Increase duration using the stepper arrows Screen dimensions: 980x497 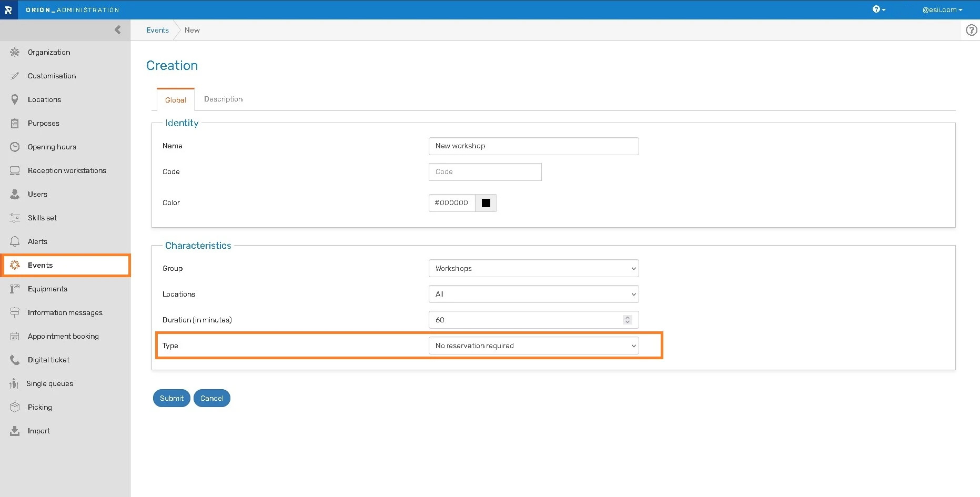(627, 318)
